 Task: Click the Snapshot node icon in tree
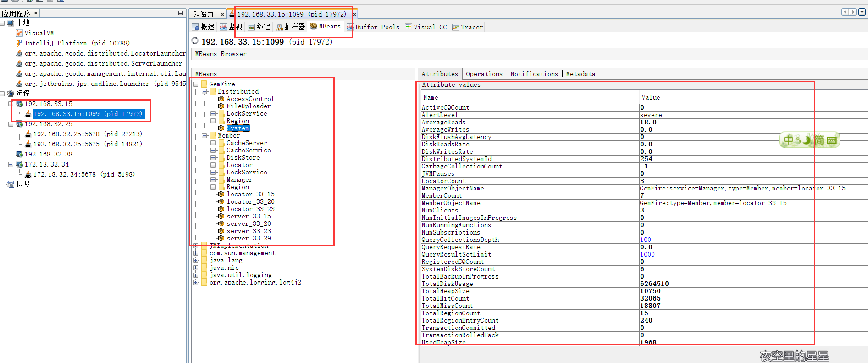click(11, 184)
